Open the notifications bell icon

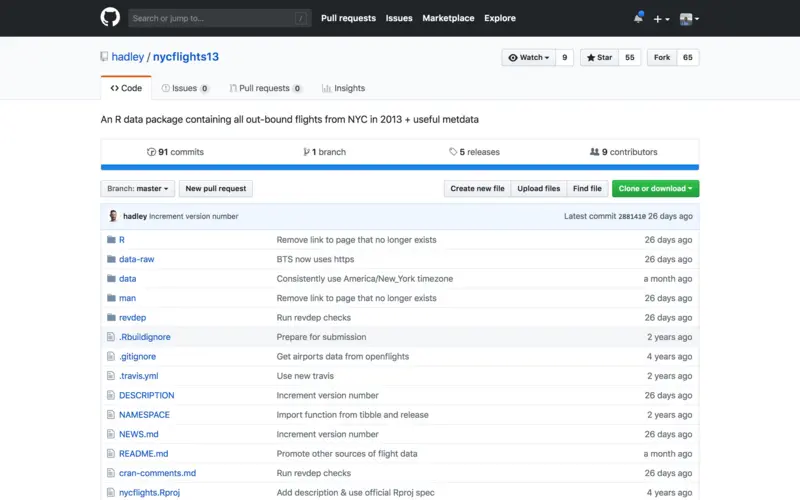(638, 18)
